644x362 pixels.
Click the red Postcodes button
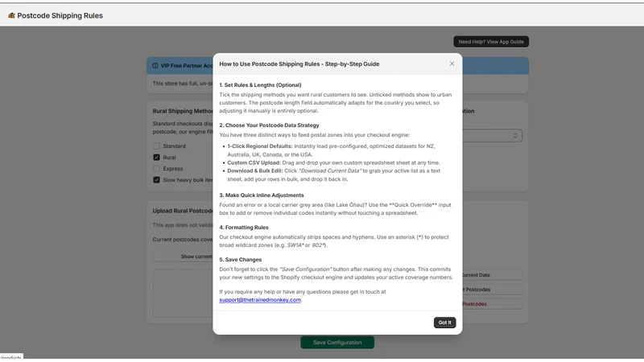click(x=492, y=304)
